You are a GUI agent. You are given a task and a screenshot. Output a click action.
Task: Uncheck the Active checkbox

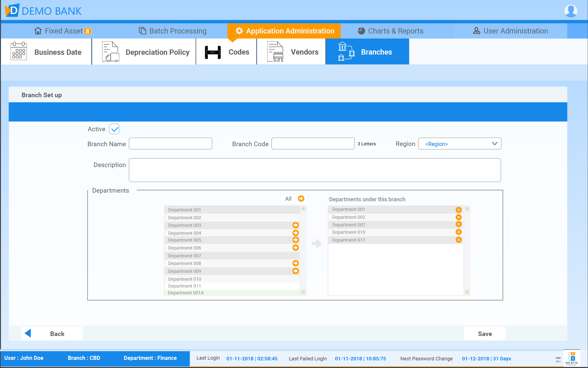[114, 129]
